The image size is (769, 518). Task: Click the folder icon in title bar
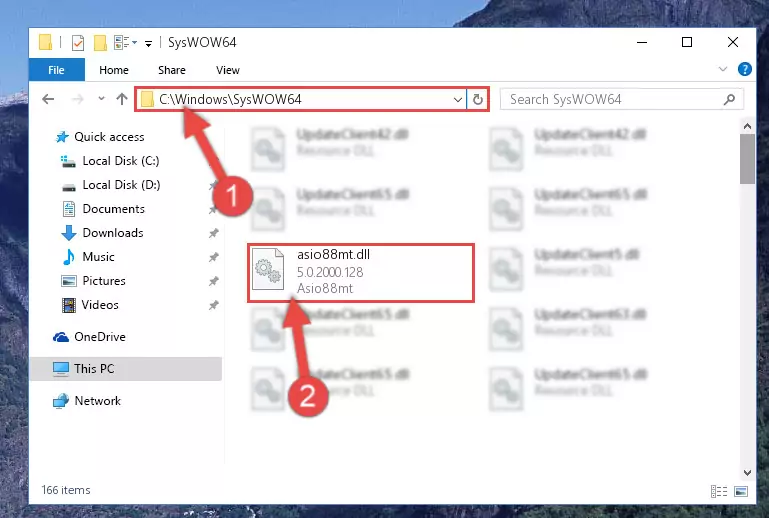45,43
